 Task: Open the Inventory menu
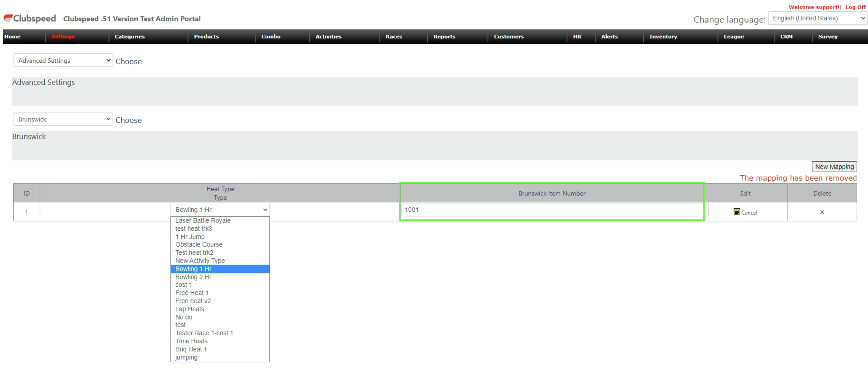[663, 36]
